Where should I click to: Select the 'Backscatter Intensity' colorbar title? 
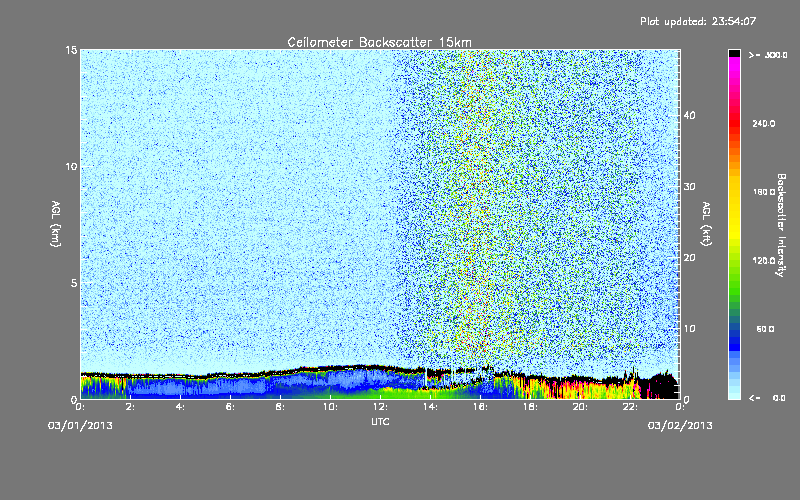click(781, 225)
